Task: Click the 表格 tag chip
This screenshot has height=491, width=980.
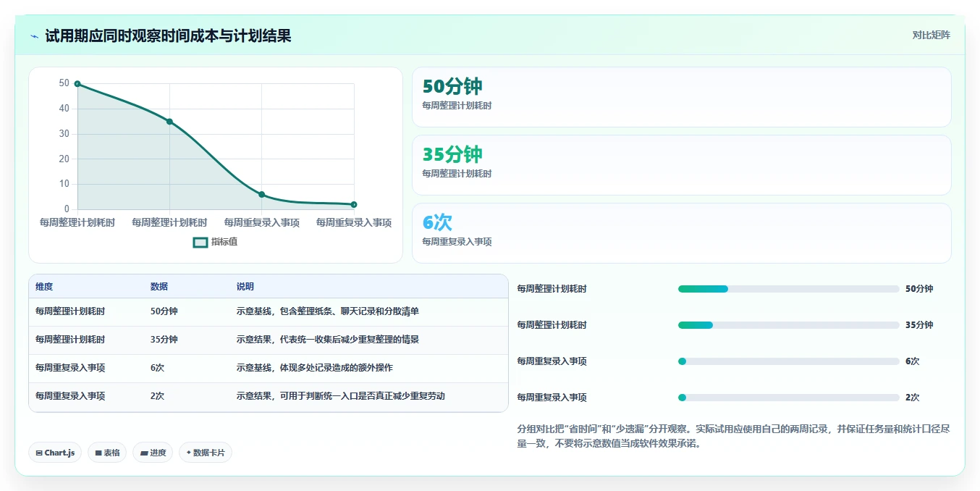Action: tap(107, 453)
